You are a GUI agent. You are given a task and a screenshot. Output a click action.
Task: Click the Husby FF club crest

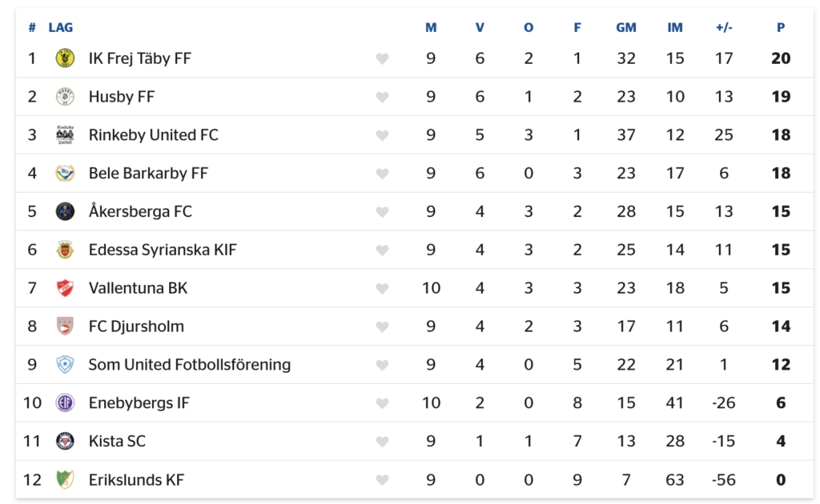click(x=65, y=97)
